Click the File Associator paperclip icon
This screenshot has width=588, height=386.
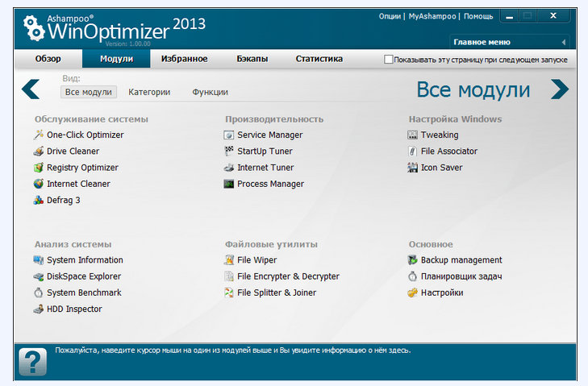(x=412, y=151)
